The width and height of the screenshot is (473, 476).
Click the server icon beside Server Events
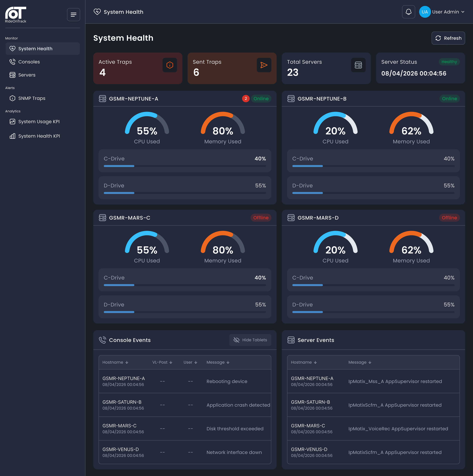coord(291,340)
